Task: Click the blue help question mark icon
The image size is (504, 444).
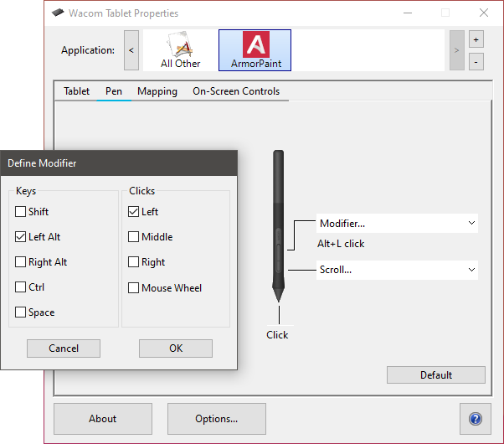Action: tap(475, 418)
